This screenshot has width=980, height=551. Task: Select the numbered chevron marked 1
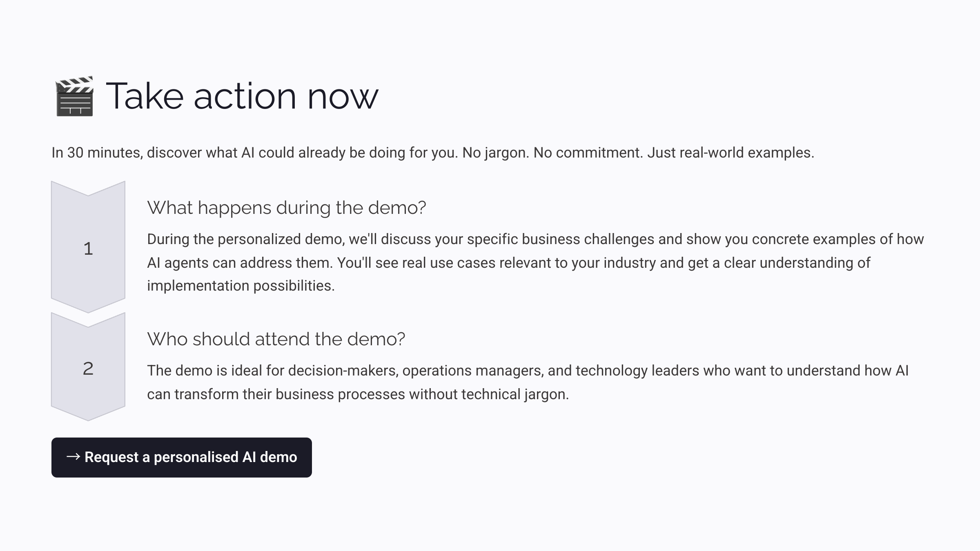(x=87, y=248)
